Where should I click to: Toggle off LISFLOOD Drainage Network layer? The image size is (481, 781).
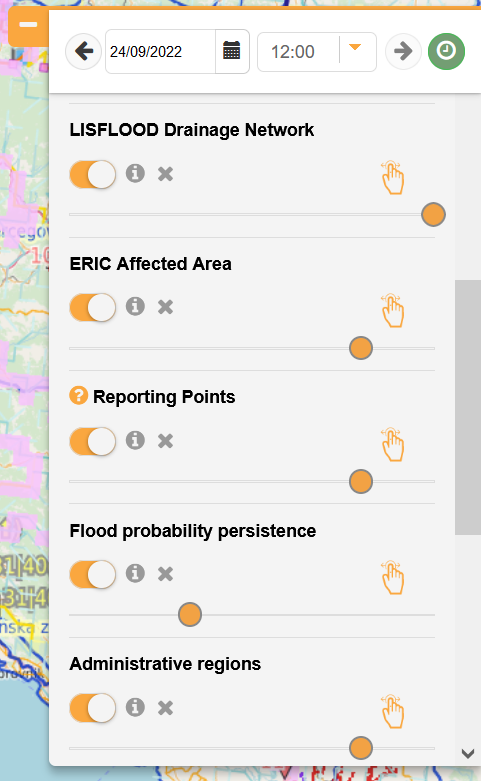pos(93,174)
